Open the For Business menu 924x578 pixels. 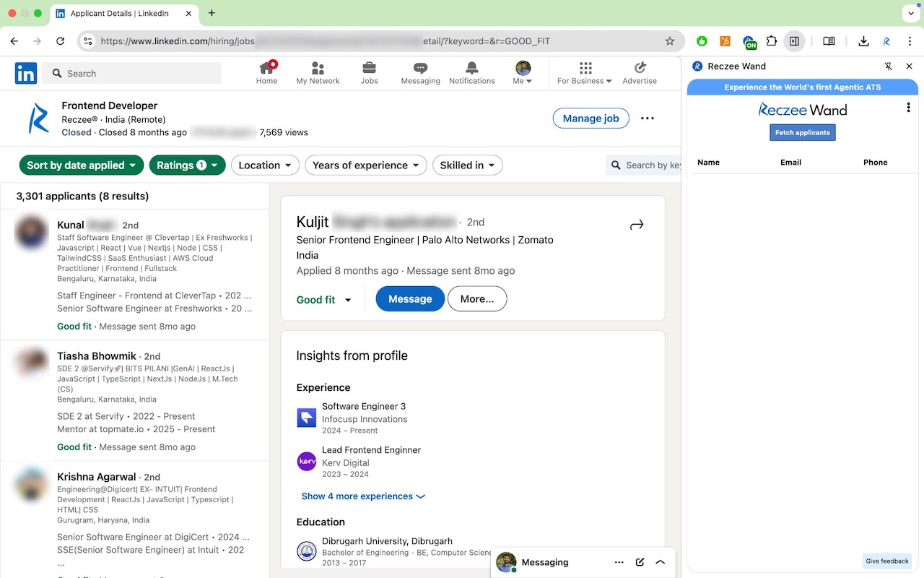(585, 73)
